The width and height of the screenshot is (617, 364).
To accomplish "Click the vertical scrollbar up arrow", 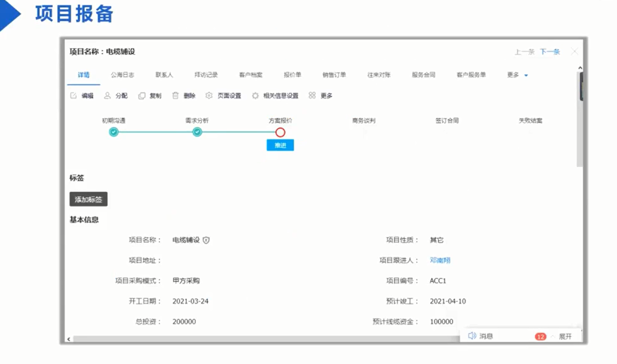I will tap(580, 68).
